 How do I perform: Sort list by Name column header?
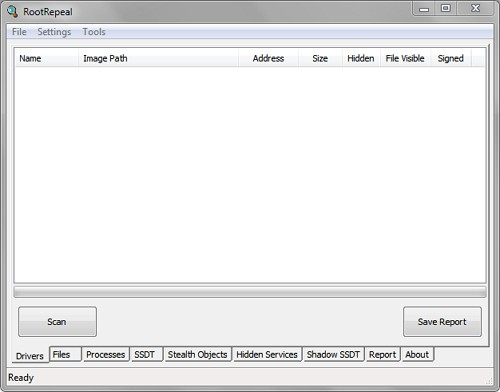(x=47, y=58)
